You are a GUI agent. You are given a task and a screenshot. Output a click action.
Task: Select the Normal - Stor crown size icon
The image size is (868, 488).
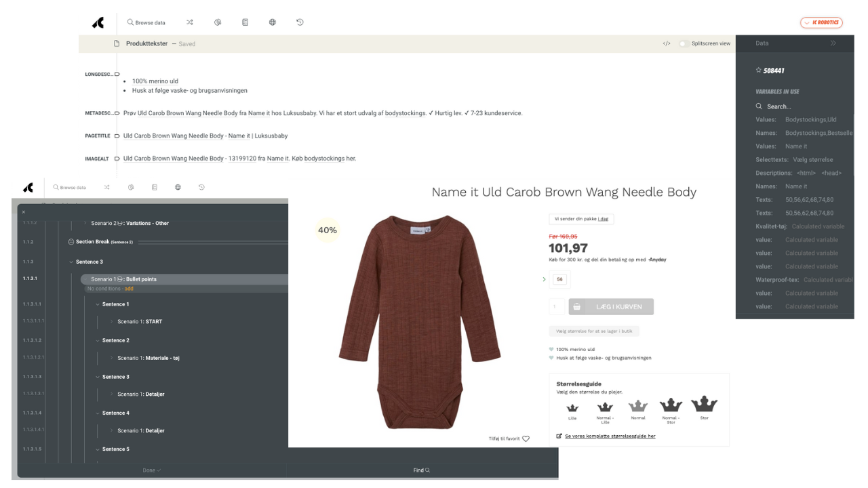671,405
